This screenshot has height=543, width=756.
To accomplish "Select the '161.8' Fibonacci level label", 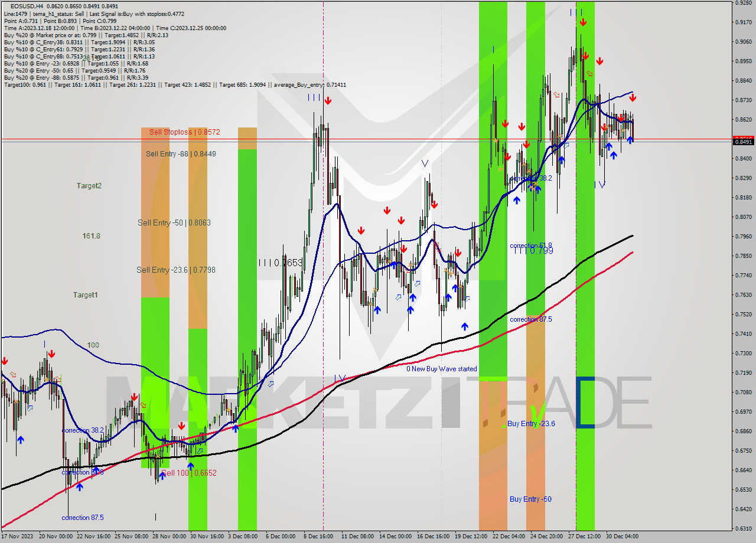I will [x=91, y=236].
